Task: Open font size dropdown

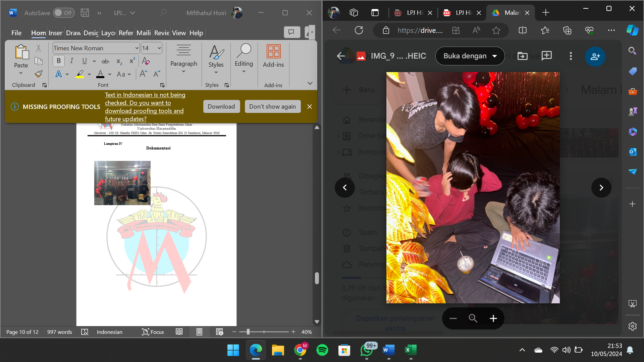Action: tap(159, 48)
